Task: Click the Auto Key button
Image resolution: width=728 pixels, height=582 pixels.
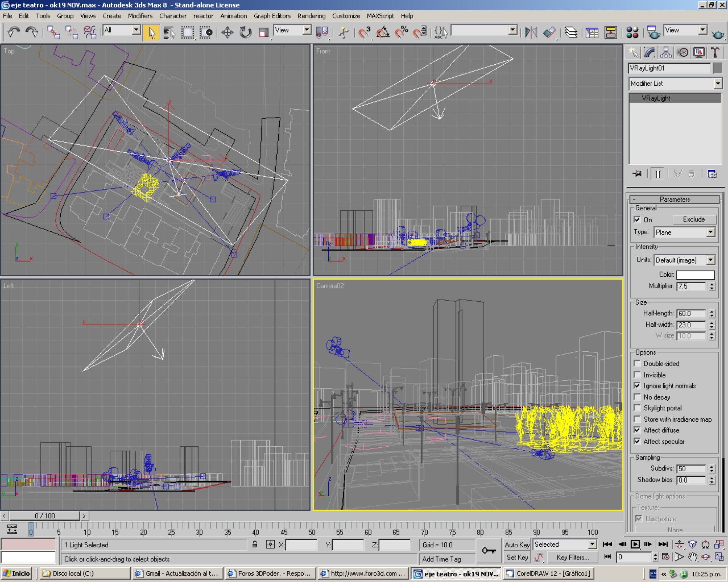Action: click(517, 545)
